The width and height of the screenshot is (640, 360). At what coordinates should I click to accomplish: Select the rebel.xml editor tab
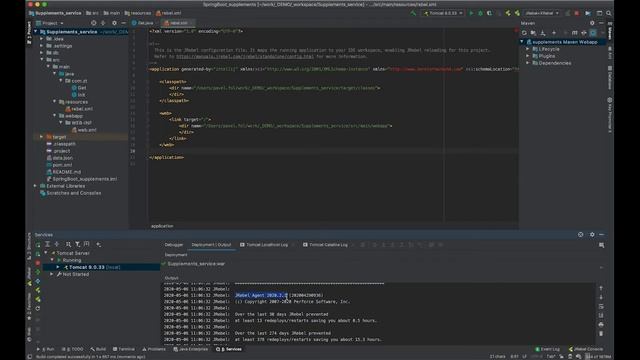pos(178,23)
